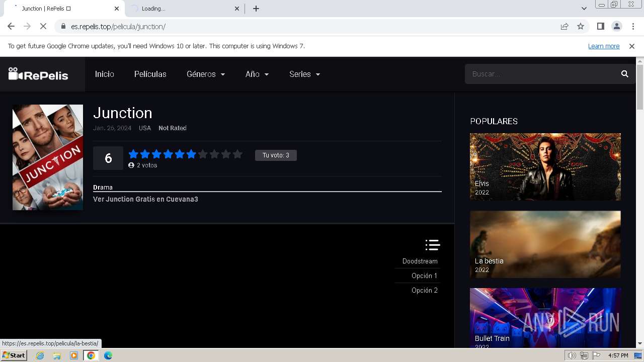Click the Junction movie poster
The height and width of the screenshot is (362, 644).
click(x=48, y=157)
